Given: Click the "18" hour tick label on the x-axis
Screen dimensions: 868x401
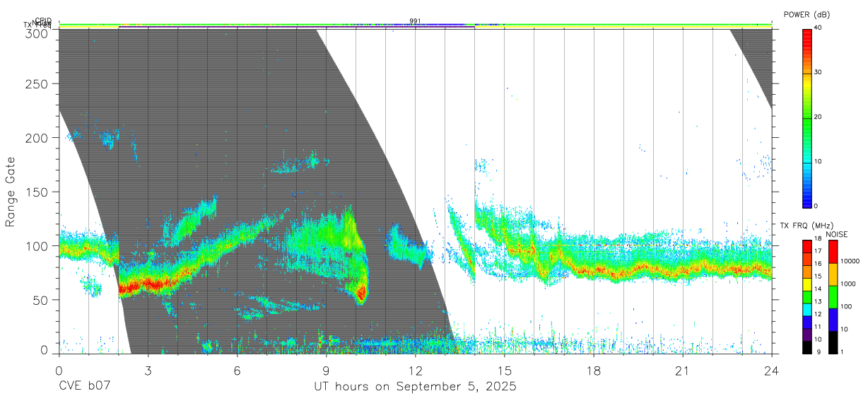Looking at the screenshot, I should tap(594, 371).
